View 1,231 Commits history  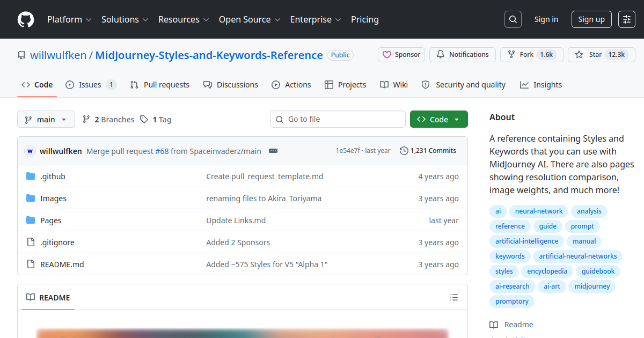[x=428, y=151]
